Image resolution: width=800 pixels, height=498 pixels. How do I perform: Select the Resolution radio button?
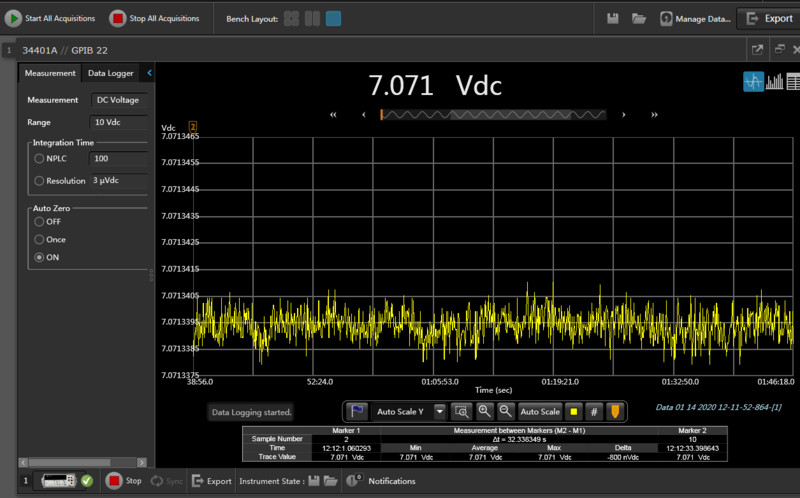(40, 181)
